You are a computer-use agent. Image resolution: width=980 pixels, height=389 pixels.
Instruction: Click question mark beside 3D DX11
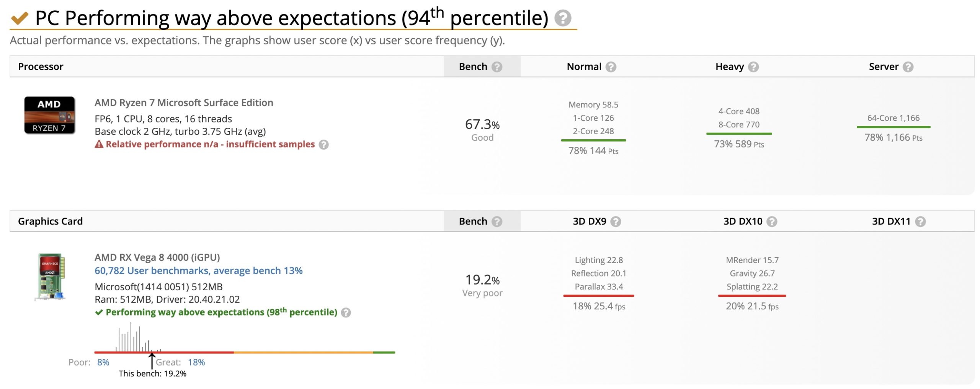pyautogui.click(x=920, y=221)
